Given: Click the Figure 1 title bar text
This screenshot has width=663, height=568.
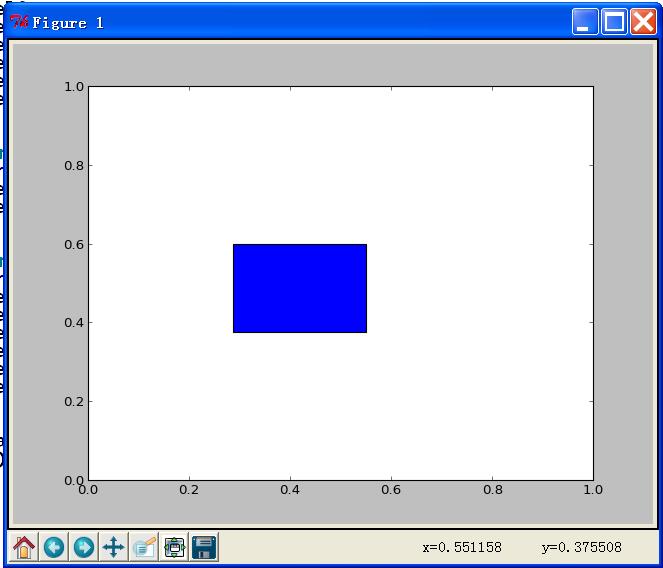Looking at the screenshot, I should (68, 23).
